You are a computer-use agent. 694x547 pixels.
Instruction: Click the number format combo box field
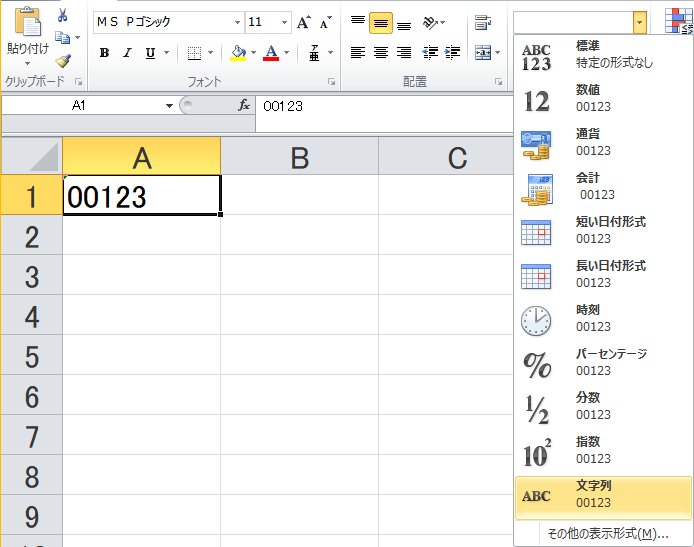[573, 22]
